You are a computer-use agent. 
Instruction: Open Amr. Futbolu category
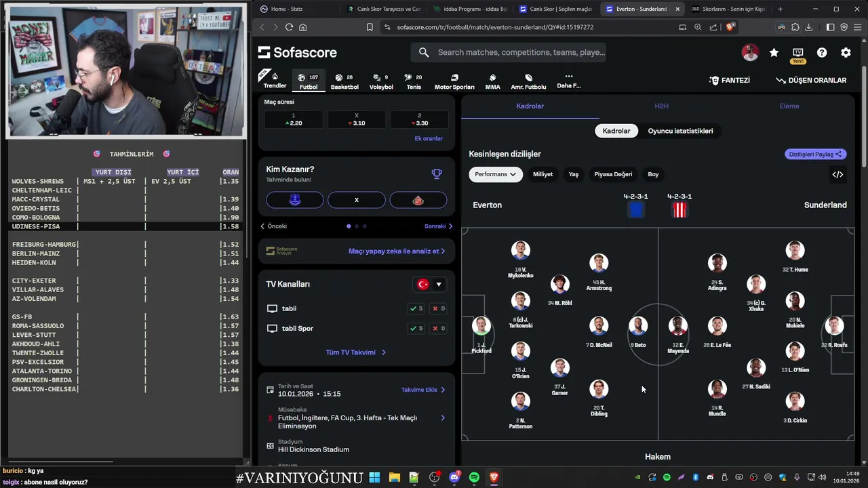(528, 81)
